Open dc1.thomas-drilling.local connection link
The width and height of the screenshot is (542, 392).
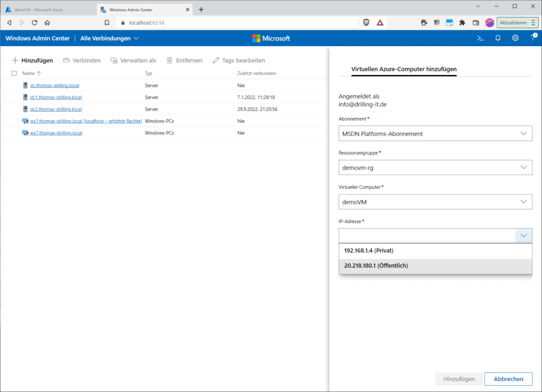56,97
